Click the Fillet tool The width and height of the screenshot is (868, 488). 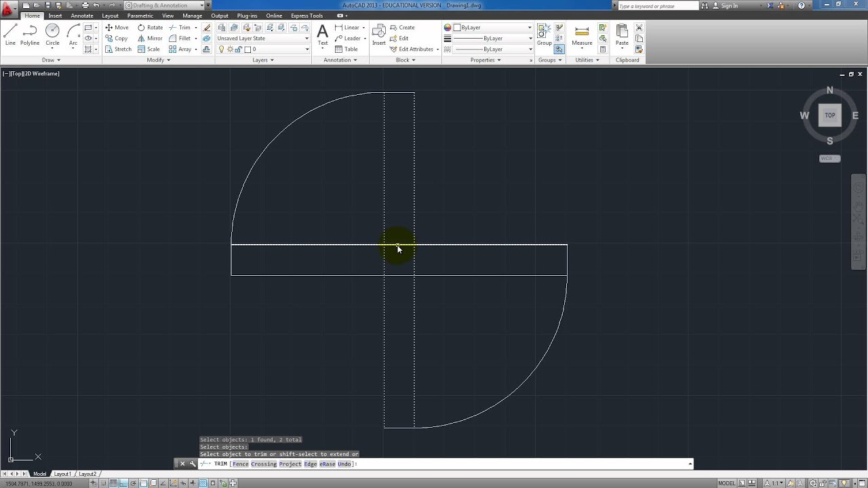pos(180,39)
